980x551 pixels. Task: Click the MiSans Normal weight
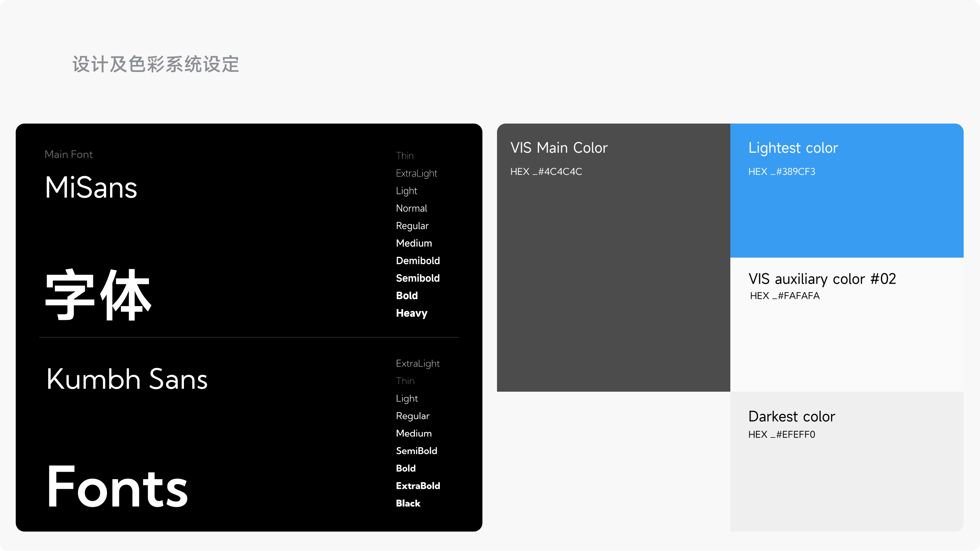[x=411, y=208]
